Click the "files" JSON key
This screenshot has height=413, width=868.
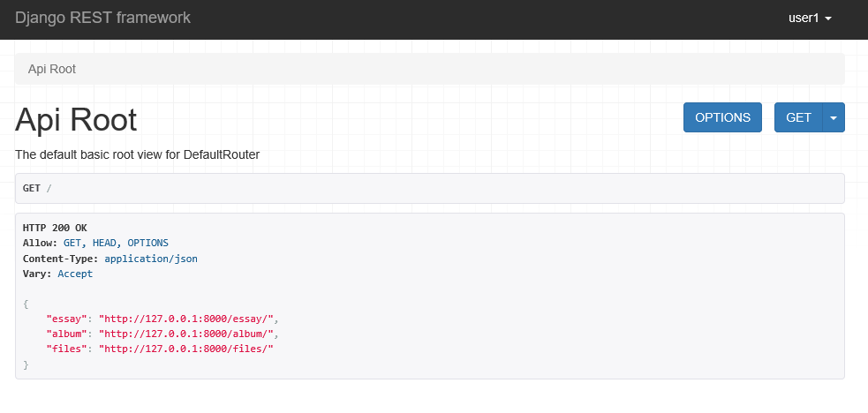point(67,349)
